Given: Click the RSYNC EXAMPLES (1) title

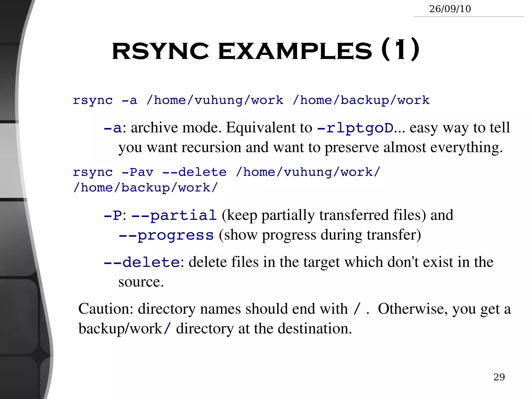Looking at the screenshot, I should (x=265, y=50).
